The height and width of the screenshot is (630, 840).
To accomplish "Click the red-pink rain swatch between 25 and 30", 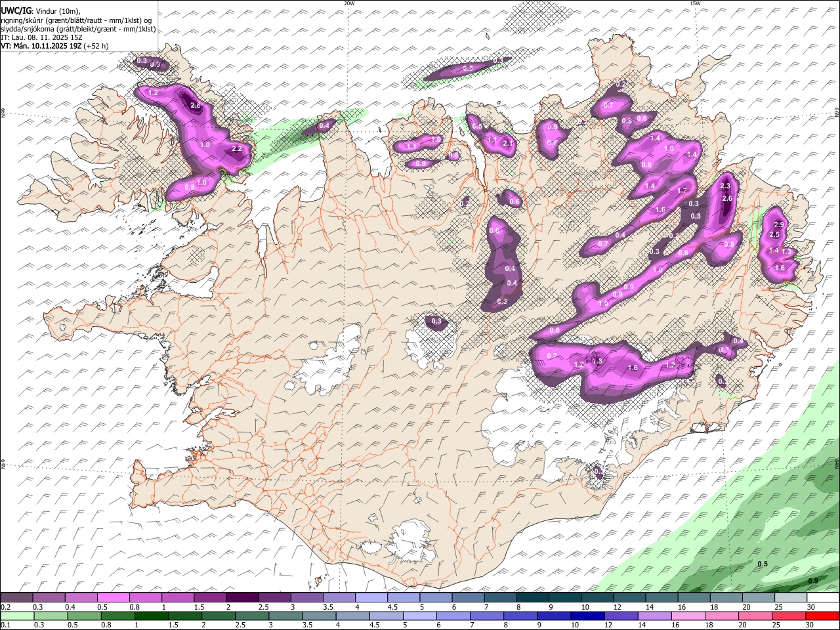I will coord(789,616).
